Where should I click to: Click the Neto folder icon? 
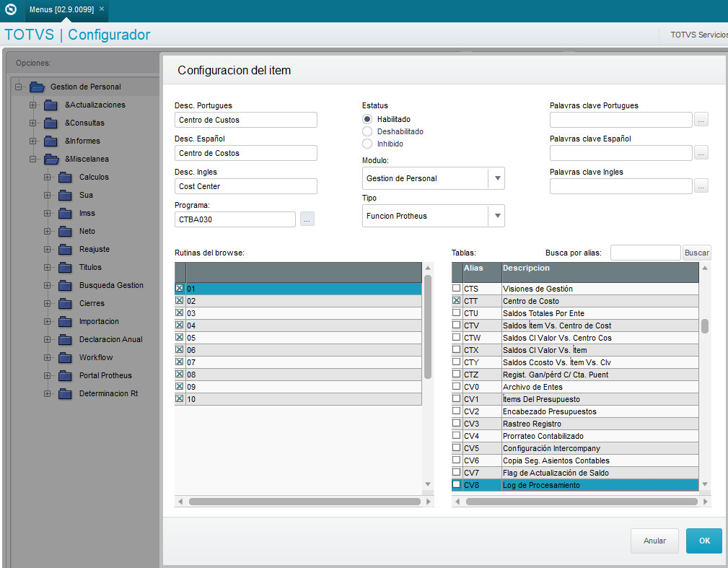point(65,231)
